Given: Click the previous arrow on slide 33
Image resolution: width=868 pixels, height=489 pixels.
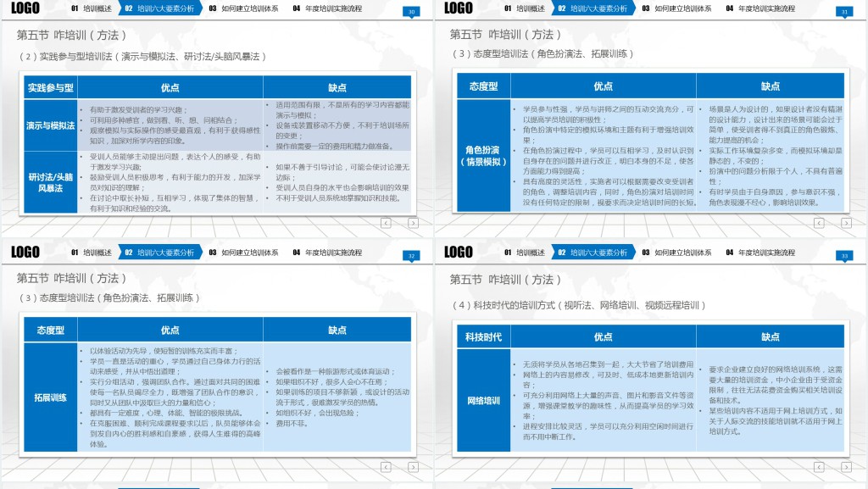Looking at the screenshot, I should tap(820, 468).
